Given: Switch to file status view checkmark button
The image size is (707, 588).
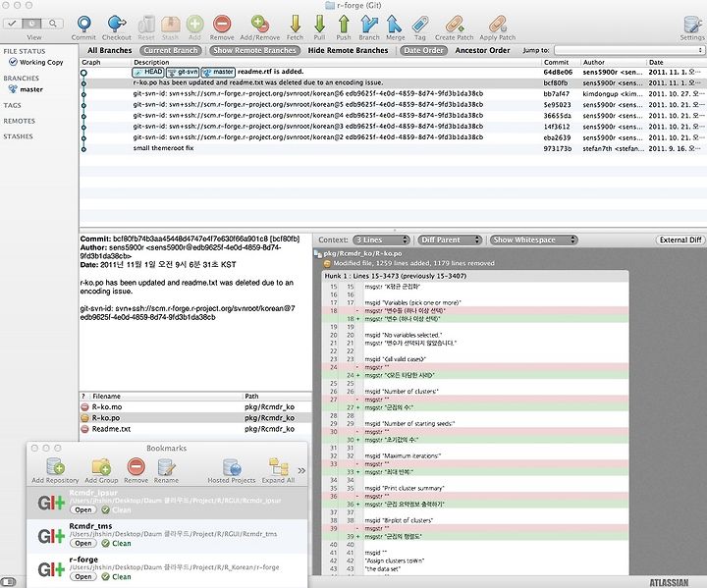Looking at the screenshot, I should coord(13,23).
